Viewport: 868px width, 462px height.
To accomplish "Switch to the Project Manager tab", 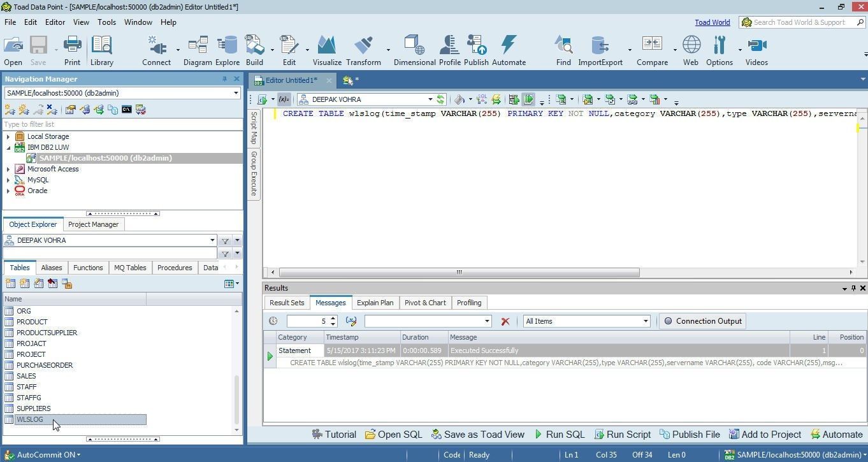I will (x=93, y=224).
